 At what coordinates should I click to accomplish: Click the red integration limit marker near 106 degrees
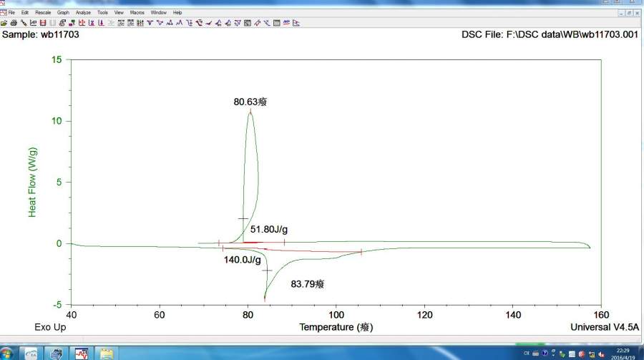(361, 252)
